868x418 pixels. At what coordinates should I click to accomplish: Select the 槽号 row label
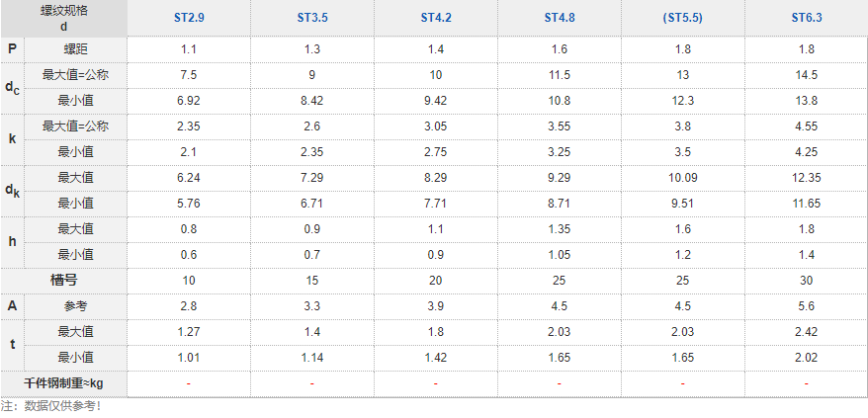[64, 280]
